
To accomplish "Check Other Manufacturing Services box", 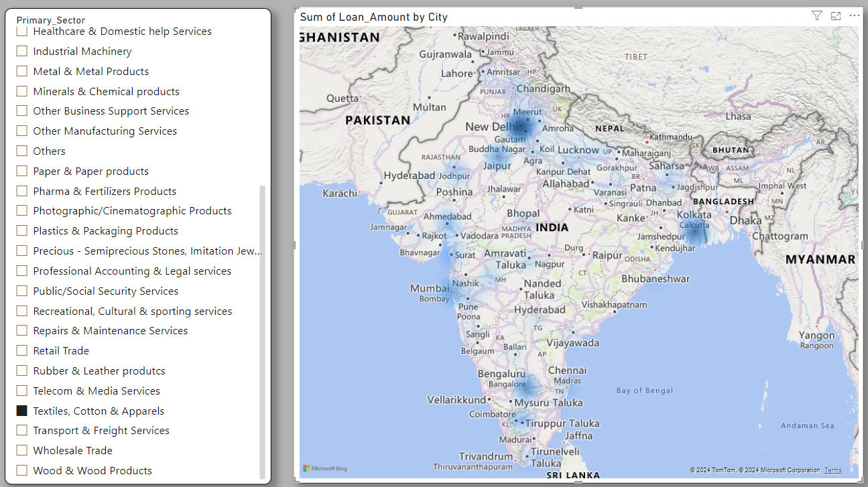I will pyautogui.click(x=22, y=131).
